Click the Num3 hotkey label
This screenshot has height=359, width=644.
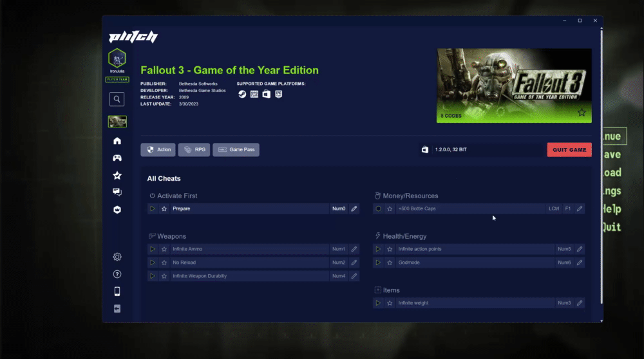click(x=564, y=303)
